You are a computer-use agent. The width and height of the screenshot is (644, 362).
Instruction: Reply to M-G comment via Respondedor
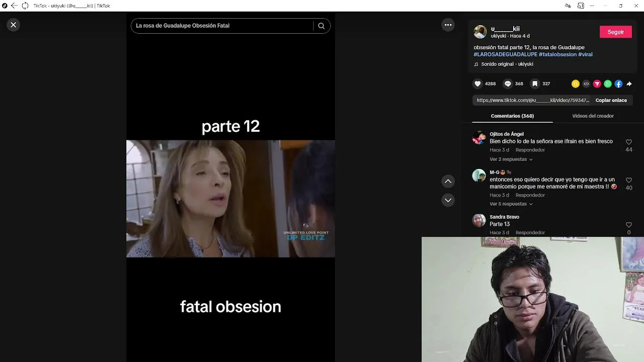point(530,195)
